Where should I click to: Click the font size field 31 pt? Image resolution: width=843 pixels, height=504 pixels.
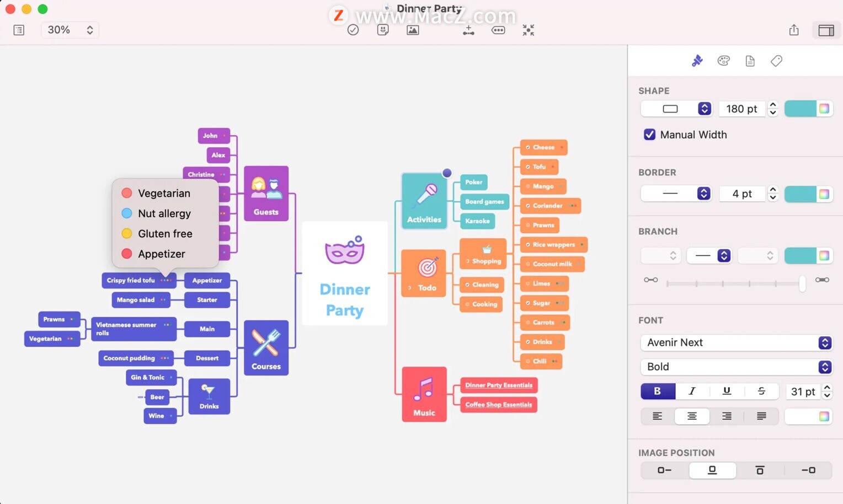pos(803,392)
